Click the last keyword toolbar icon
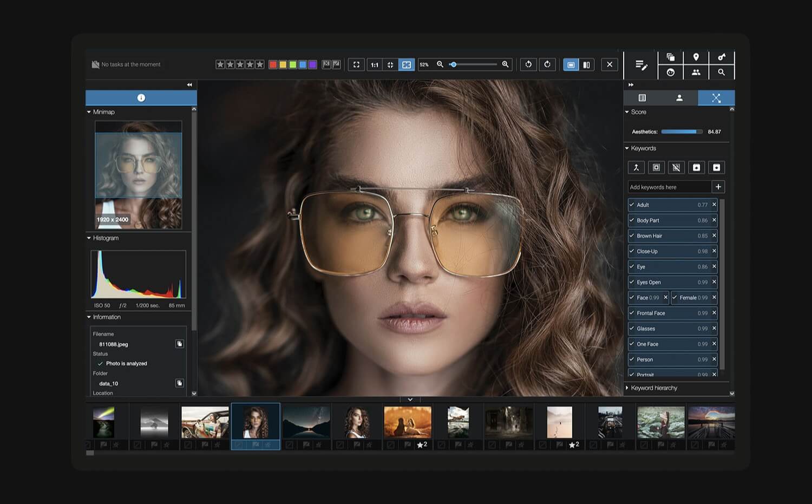 click(717, 167)
